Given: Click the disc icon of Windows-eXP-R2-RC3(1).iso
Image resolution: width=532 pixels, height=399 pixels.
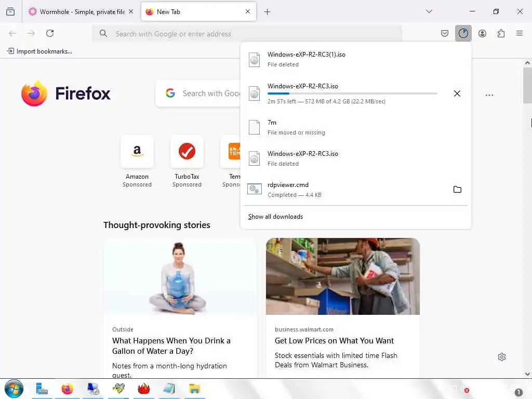Looking at the screenshot, I should click(255, 60).
